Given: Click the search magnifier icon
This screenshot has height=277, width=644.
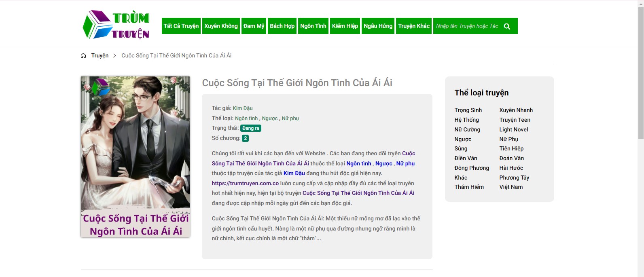Looking at the screenshot, I should pos(507,26).
